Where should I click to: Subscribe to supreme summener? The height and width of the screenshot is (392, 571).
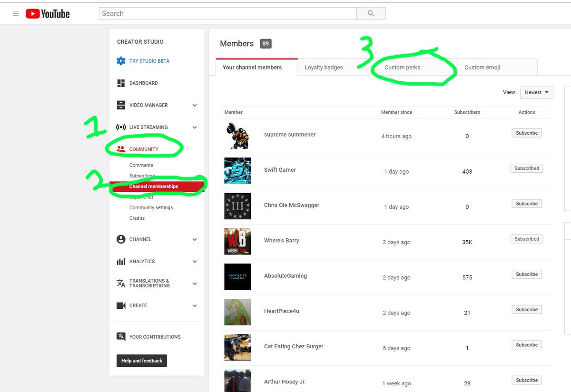coord(527,133)
